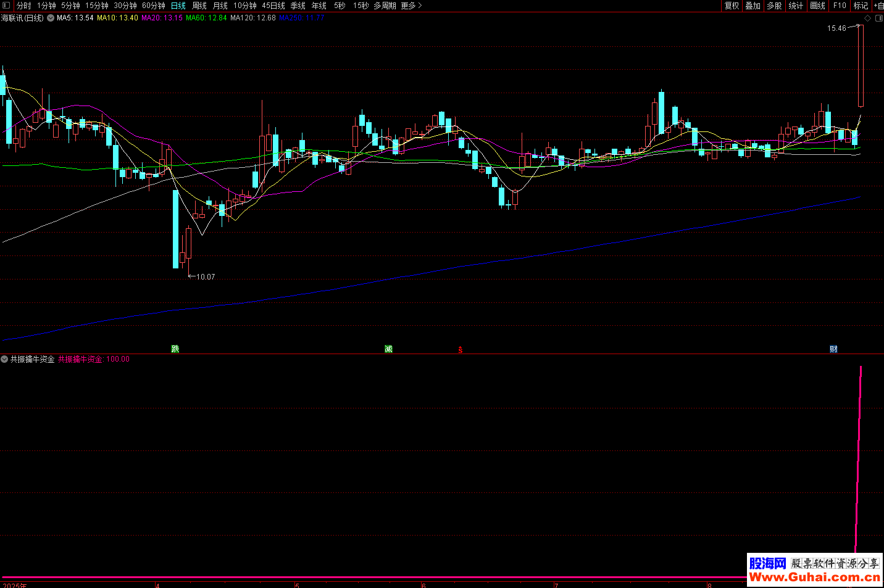Viewport: 884px width, 588px height.
Task: Click the 共振擒牛资金 indicator name
Action: (x=32, y=359)
